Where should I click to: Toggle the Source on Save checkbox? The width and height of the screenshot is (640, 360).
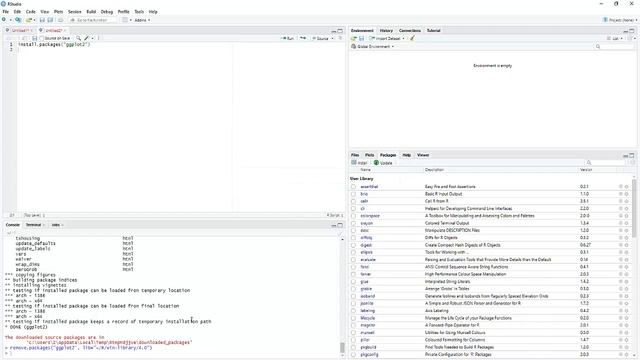[x=42, y=38]
